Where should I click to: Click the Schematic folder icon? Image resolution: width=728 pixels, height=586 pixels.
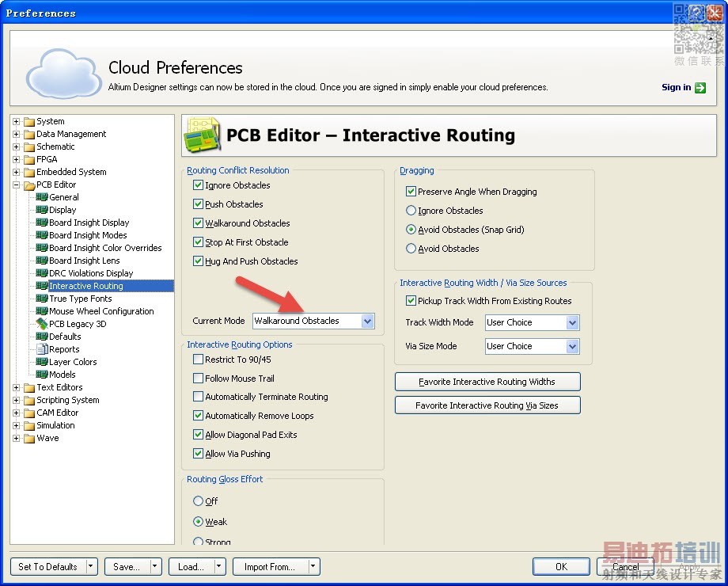coord(29,146)
